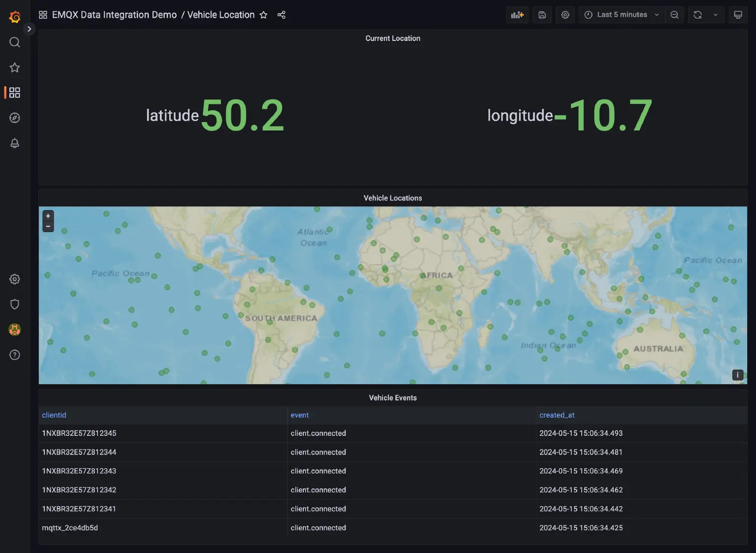
Task: Sort the table by the event column
Action: click(x=300, y=415)
